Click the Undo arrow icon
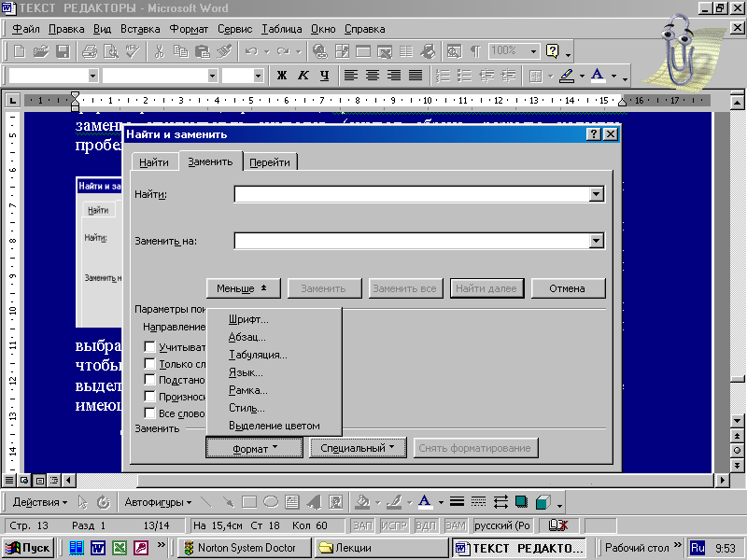 point(251,51)
